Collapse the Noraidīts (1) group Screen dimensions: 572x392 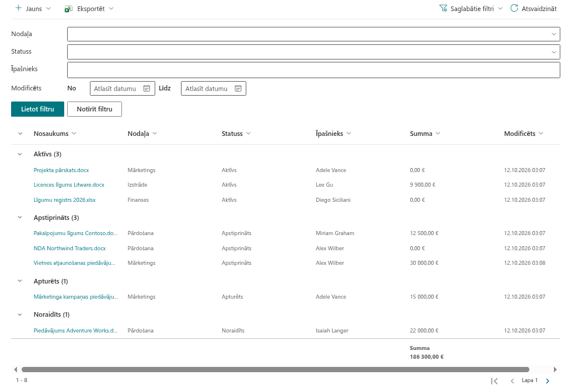click(x=20, y=314)
